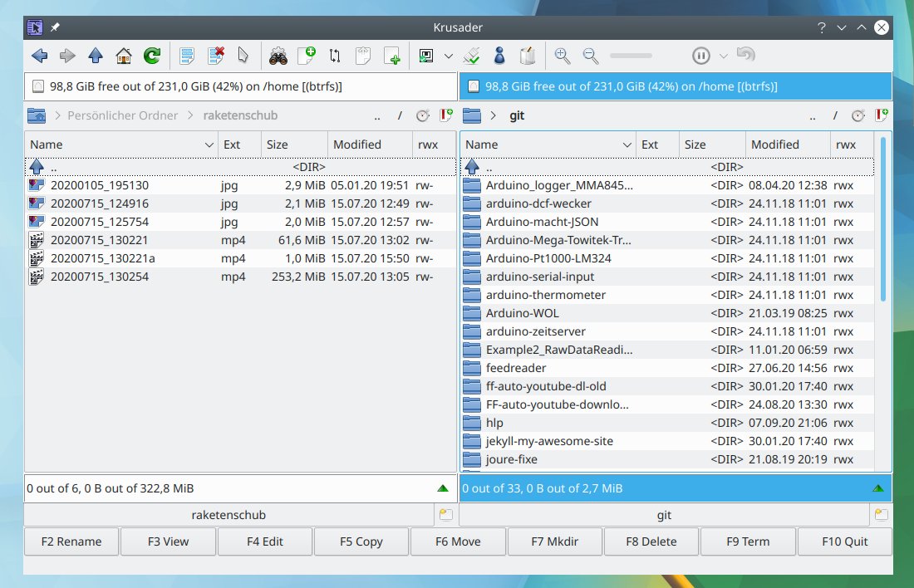Image resolution: width=914 pixels, height=588 pixels.
Task: Click the raketenschub breadcrumb
Action: pyautogui.click(x=240, y=115)
